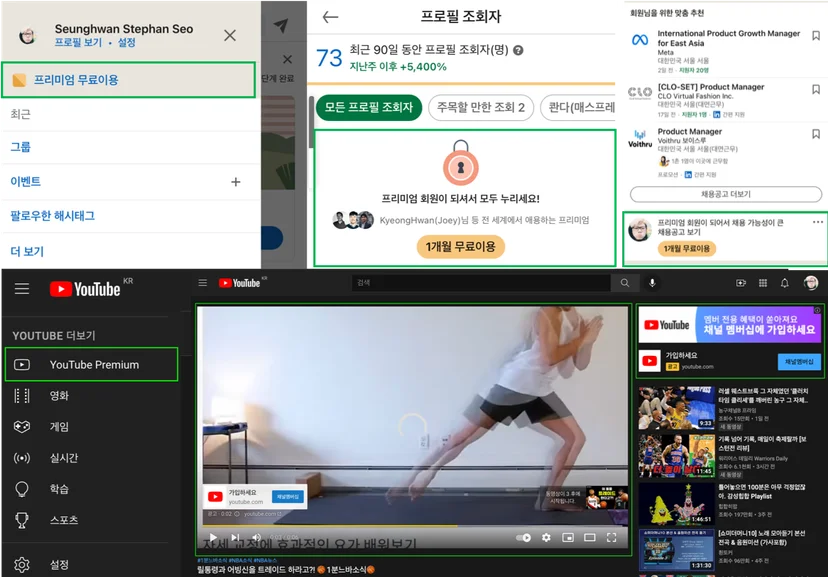Select 모든 프로필 조회자 filter tab
This screenshot has height=577, width=828.
(x=369, y=108)
